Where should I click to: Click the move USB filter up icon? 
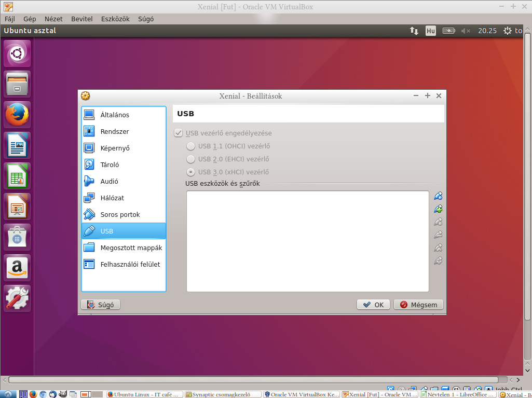pos(438,248)
